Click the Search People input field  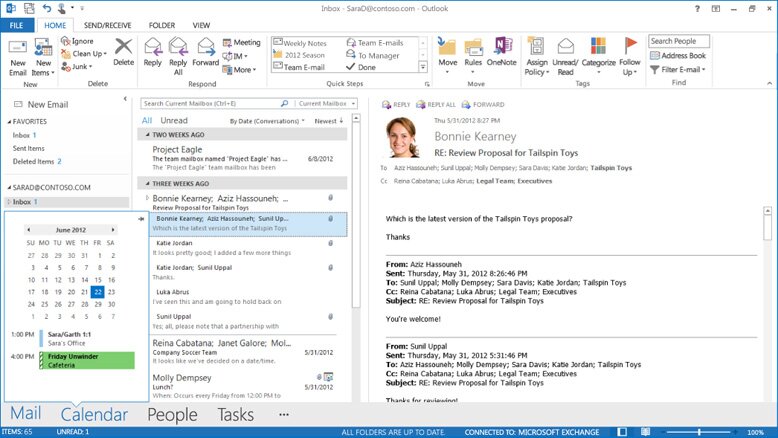tap(679, 41)
